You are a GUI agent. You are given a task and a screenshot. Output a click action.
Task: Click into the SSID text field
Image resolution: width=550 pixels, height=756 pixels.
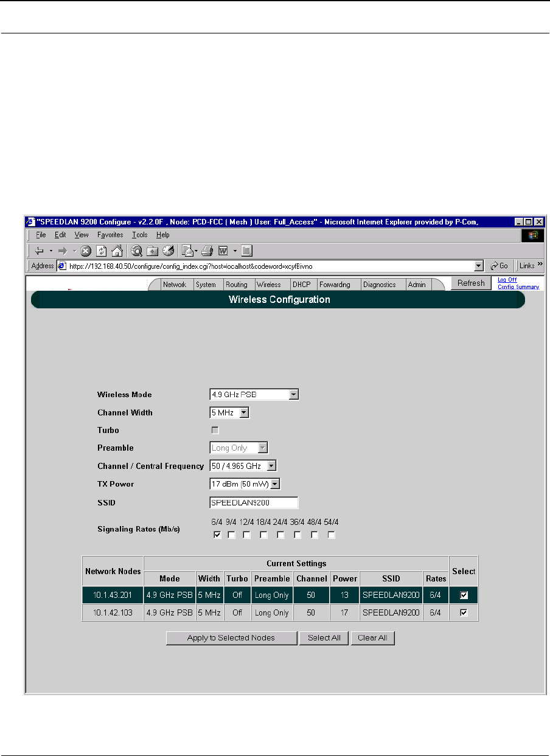[x=253, y=503]
